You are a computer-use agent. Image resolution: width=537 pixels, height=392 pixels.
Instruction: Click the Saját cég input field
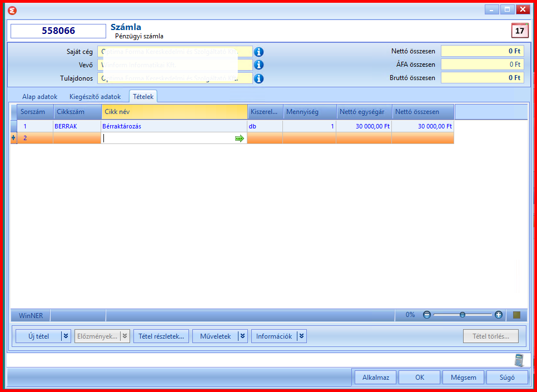click(175, 52)
